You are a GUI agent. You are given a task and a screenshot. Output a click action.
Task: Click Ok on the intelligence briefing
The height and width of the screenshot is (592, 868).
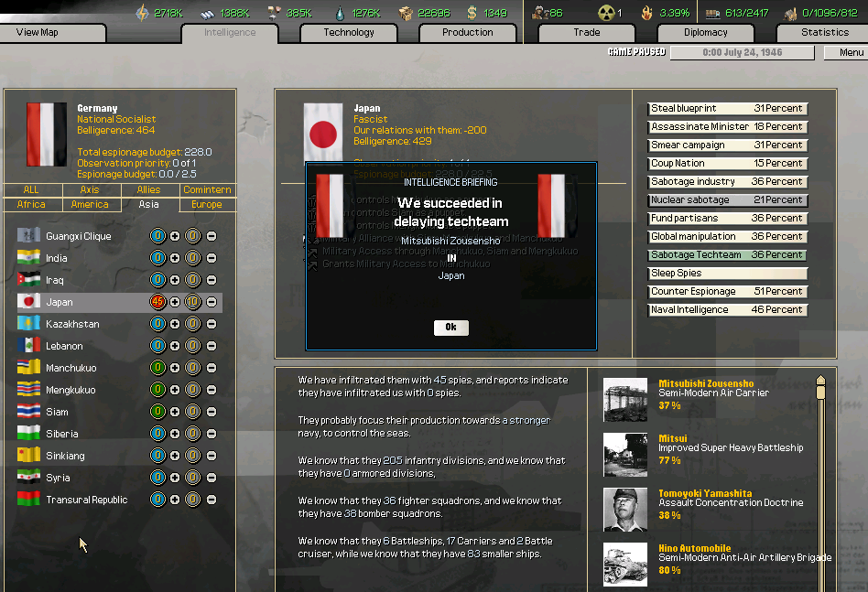450,327
